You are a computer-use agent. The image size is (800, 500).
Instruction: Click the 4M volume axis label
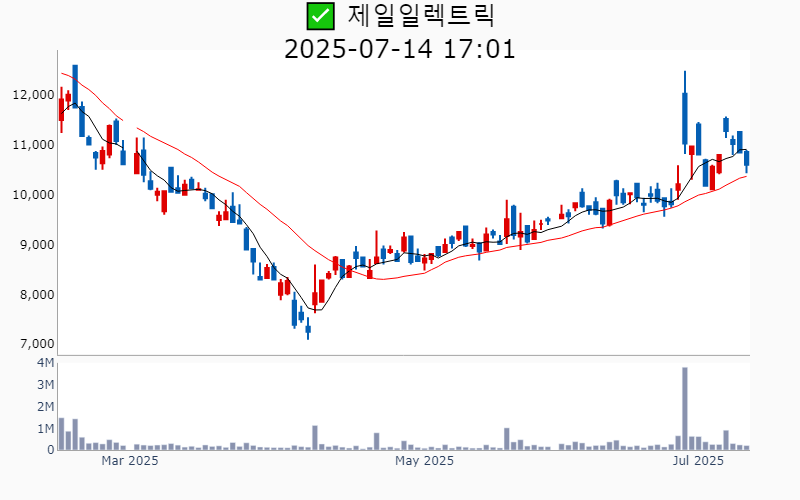(x=45, y=363)
